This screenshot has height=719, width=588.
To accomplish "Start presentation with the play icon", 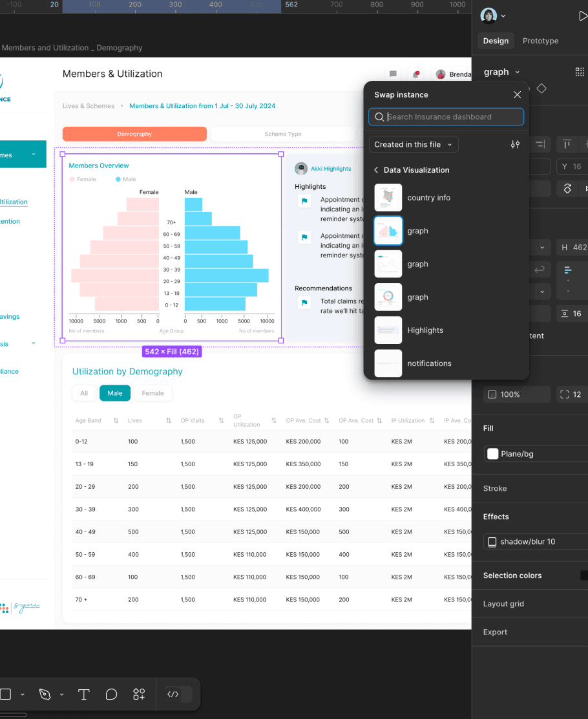I will point(583,16).
